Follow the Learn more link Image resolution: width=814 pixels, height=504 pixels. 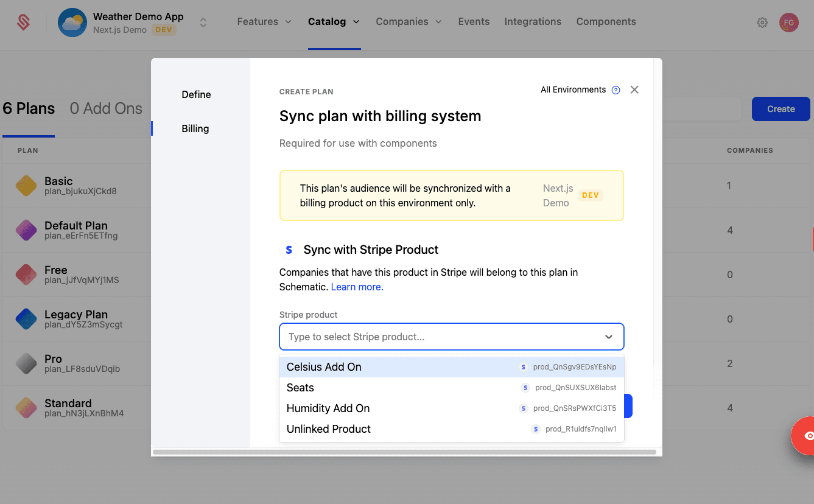click(357, 287)
